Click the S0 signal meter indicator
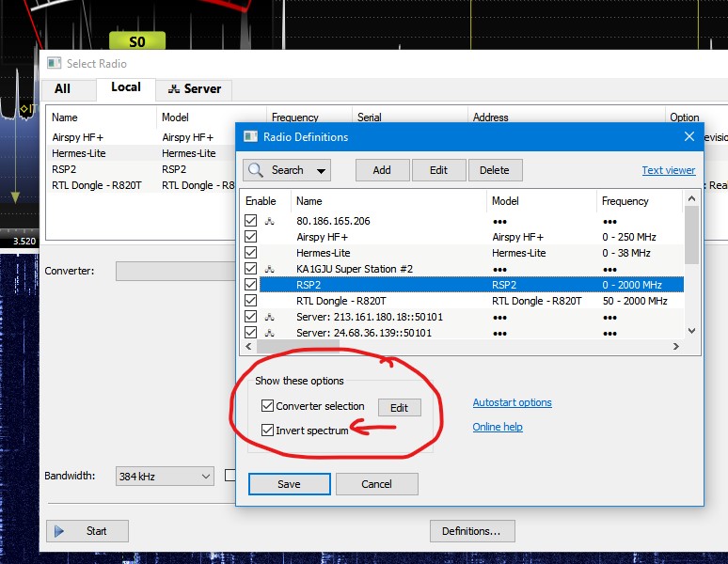Viewport: 728px width, 564px height. point(137,41)
